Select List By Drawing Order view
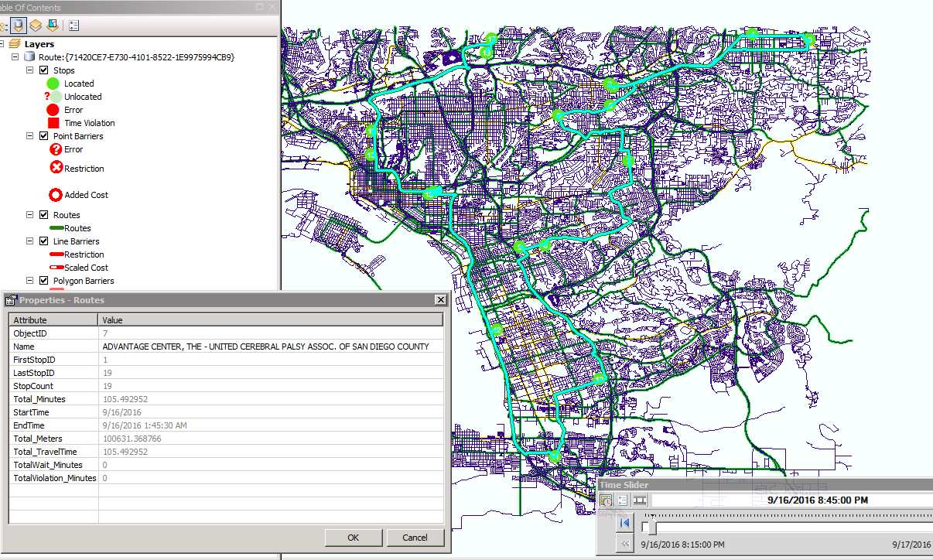Screen dimensions: 933x560 click(x=3, y=25)
